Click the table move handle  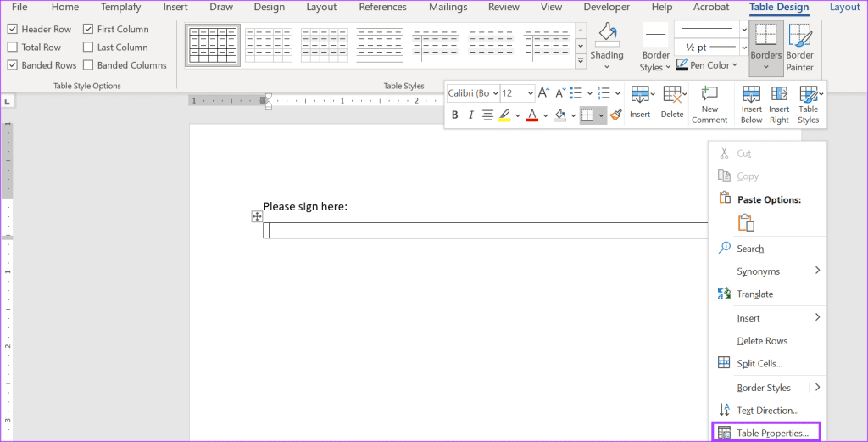[x=257, y=216]
